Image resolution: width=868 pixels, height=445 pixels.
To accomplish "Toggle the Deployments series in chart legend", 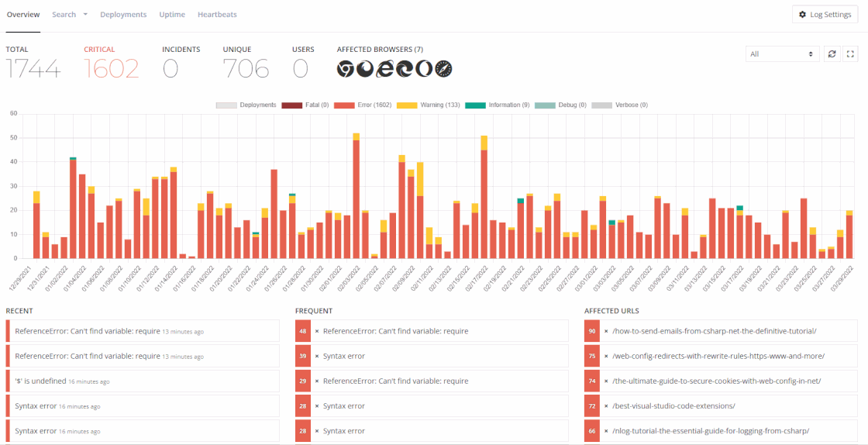I will click(x=246, y=105).
